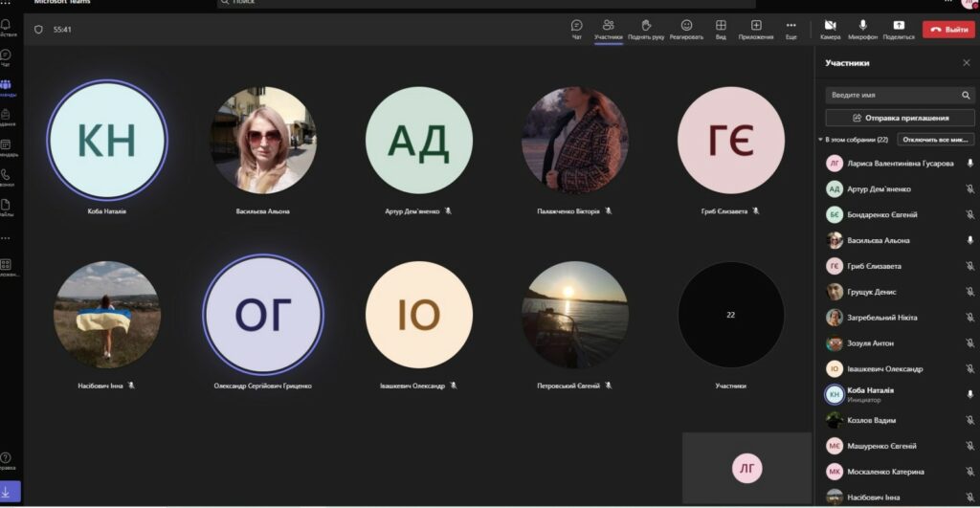Click Бондаренко Євгеній's muted mic icon

click(970, 214)
